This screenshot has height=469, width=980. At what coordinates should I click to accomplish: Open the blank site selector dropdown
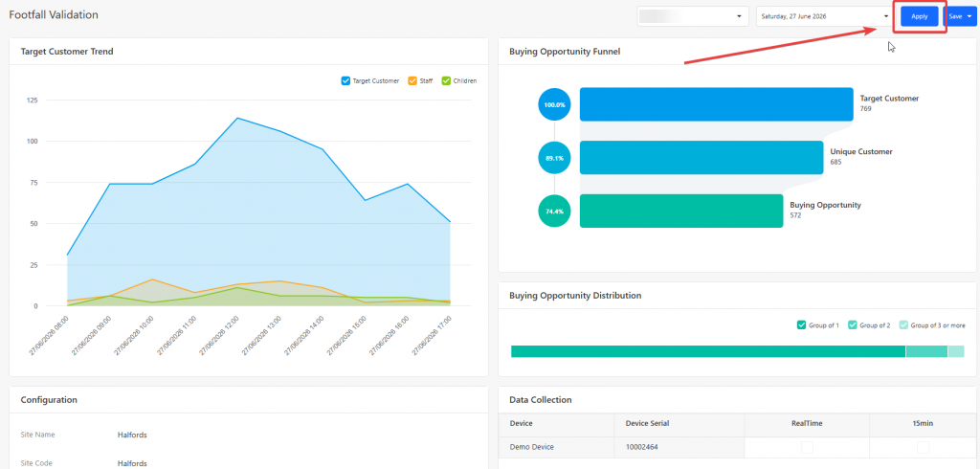pyautogui.click(x=693, y=17)
